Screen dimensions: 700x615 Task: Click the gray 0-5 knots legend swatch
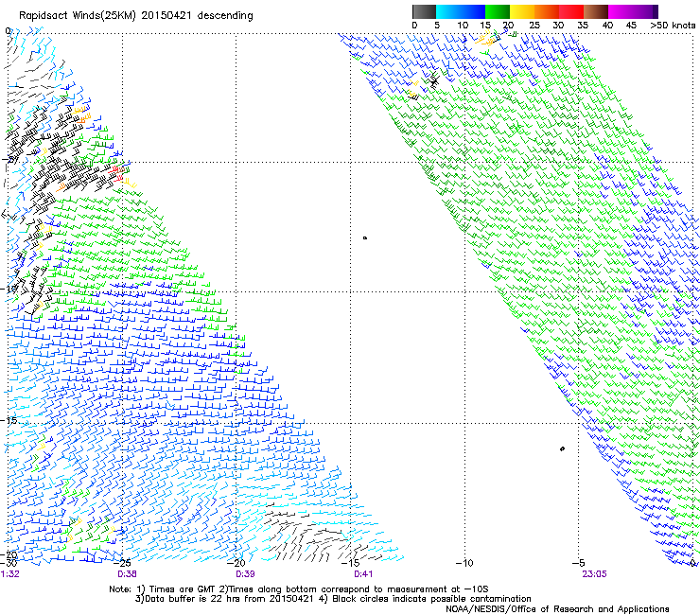[x=424, y=11]
